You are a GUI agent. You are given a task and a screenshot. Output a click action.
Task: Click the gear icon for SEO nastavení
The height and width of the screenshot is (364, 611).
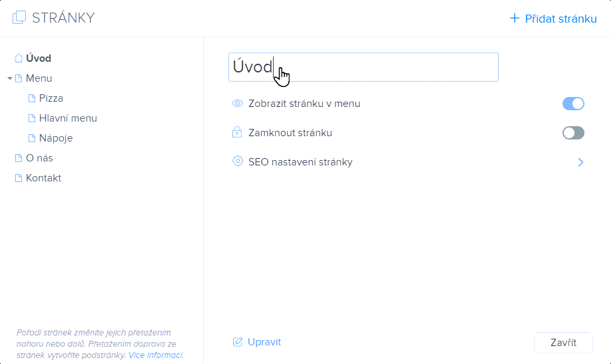coord(237,161)
